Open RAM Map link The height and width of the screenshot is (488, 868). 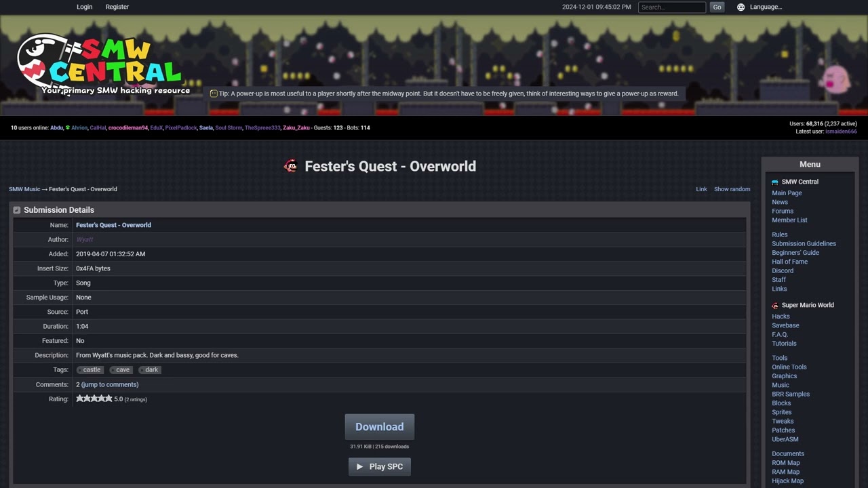click(785, 472)
